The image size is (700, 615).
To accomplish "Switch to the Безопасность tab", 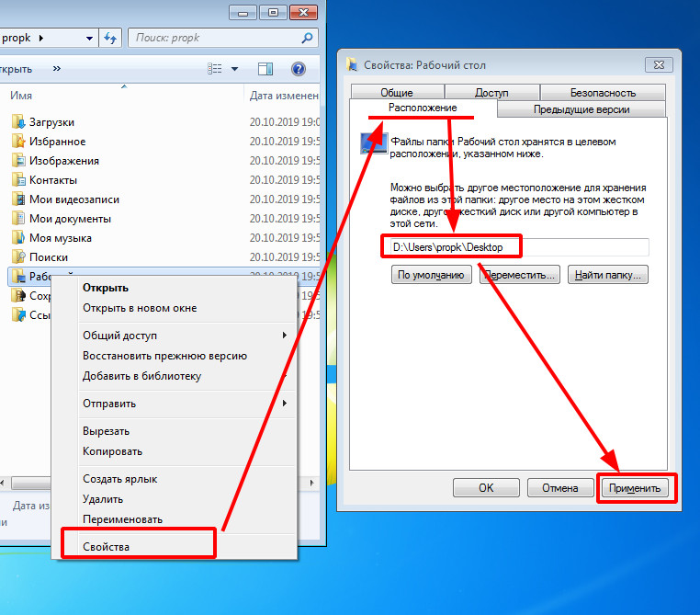I will pos(603,92).
